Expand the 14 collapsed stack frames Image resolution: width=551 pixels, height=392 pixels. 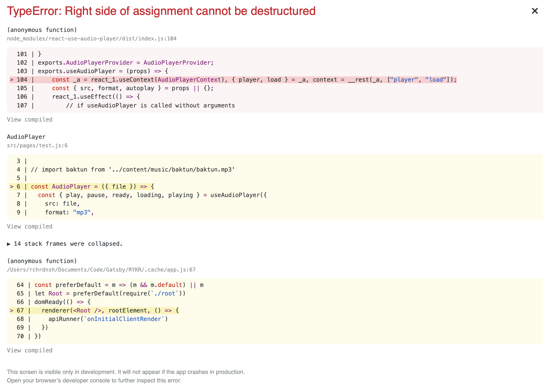(x=65, y=244)
